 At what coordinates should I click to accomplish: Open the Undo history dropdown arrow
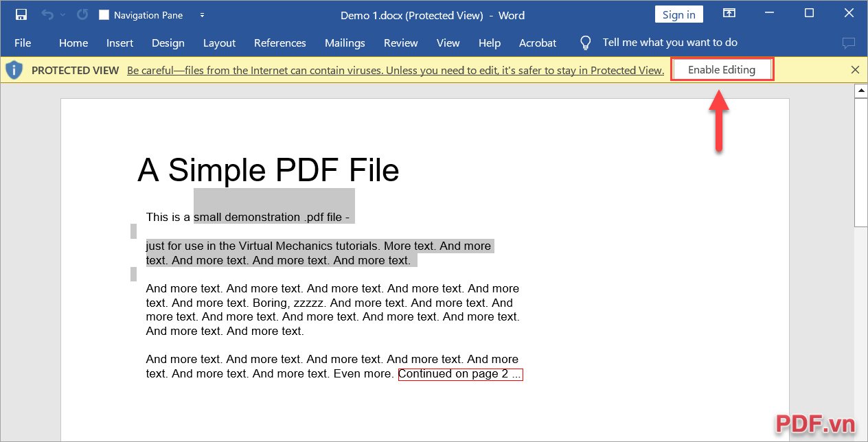(62, 14)
